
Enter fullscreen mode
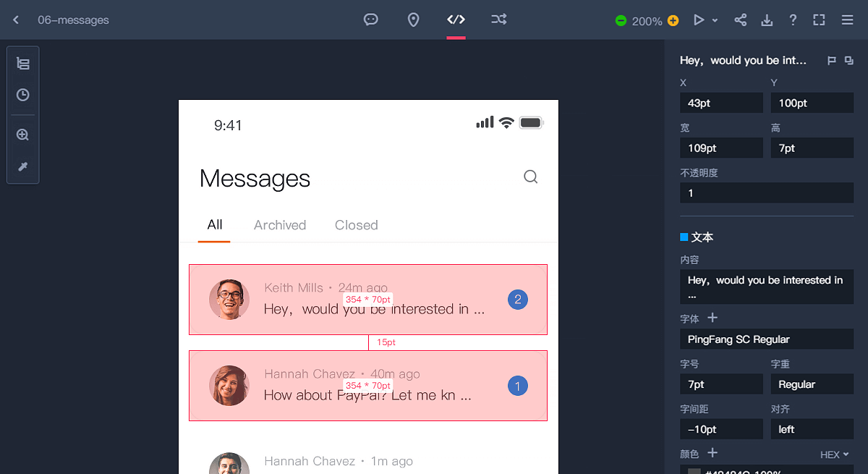pyautogui.click(x=819, y=20)
